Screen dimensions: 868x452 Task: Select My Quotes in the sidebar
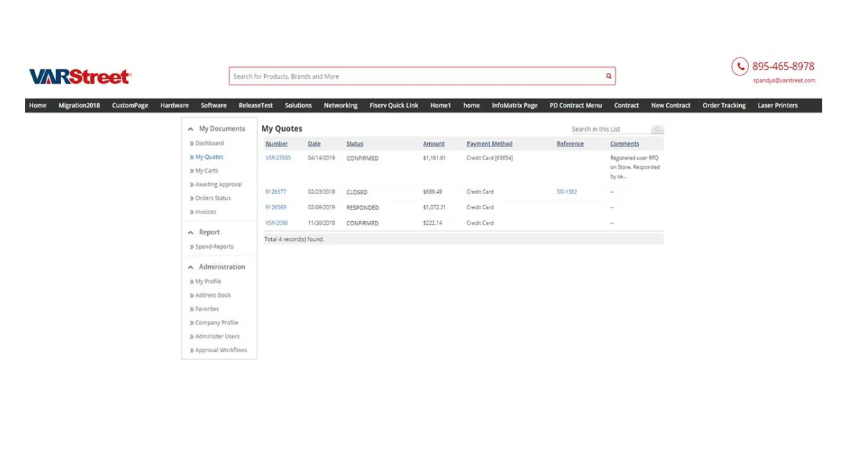(x=209, y=157)
